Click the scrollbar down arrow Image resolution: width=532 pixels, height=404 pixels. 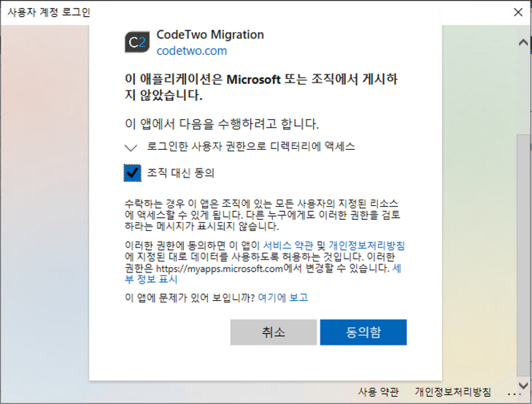523,385
